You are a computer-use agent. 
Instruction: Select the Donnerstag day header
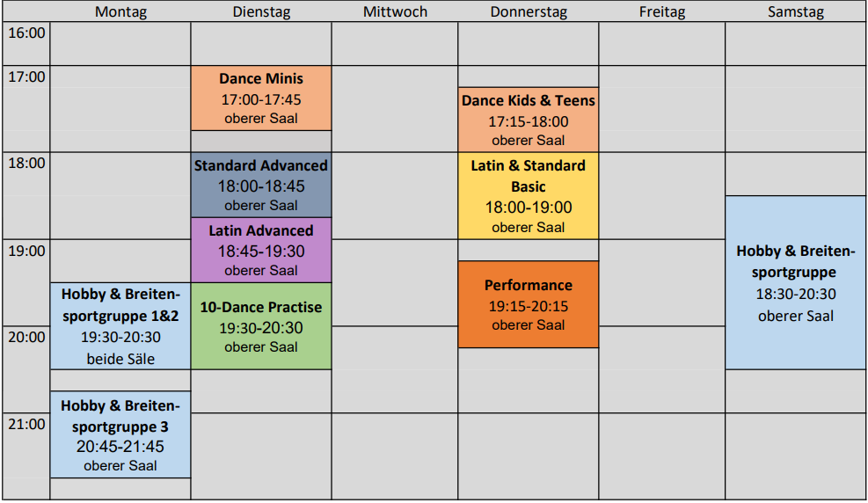(x=529, y=11)
